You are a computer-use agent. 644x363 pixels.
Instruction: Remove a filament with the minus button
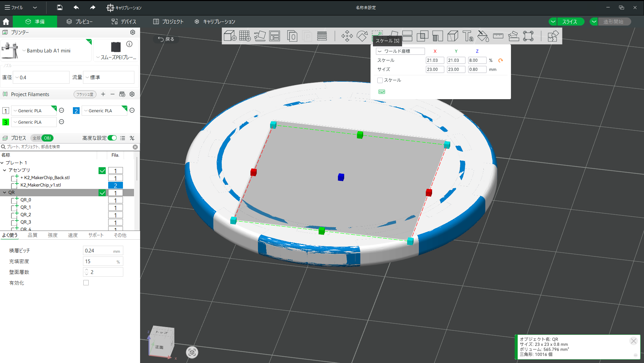coord(113,94)
